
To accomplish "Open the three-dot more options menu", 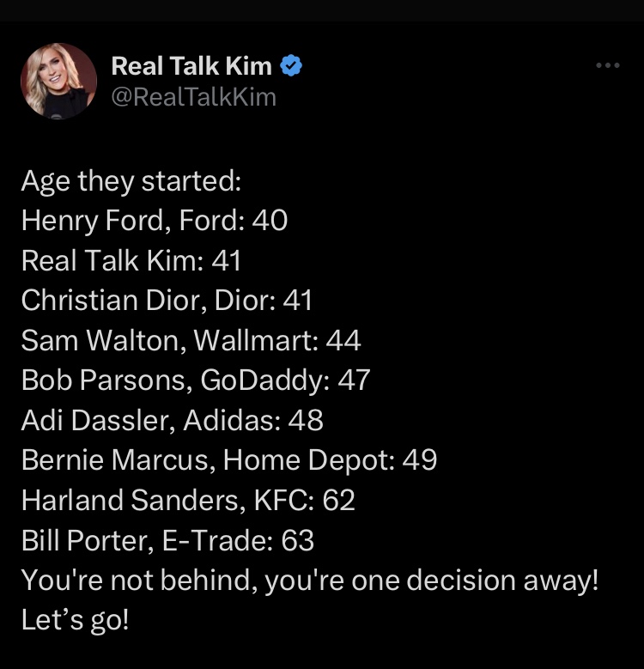I will [x=607, y=65].
